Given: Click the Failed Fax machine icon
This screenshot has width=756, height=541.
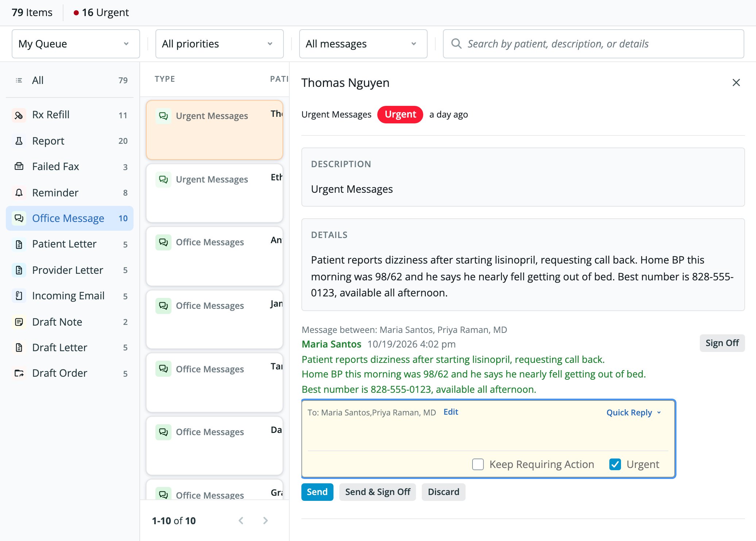Looking at the screenshot, I should (19, 166).
